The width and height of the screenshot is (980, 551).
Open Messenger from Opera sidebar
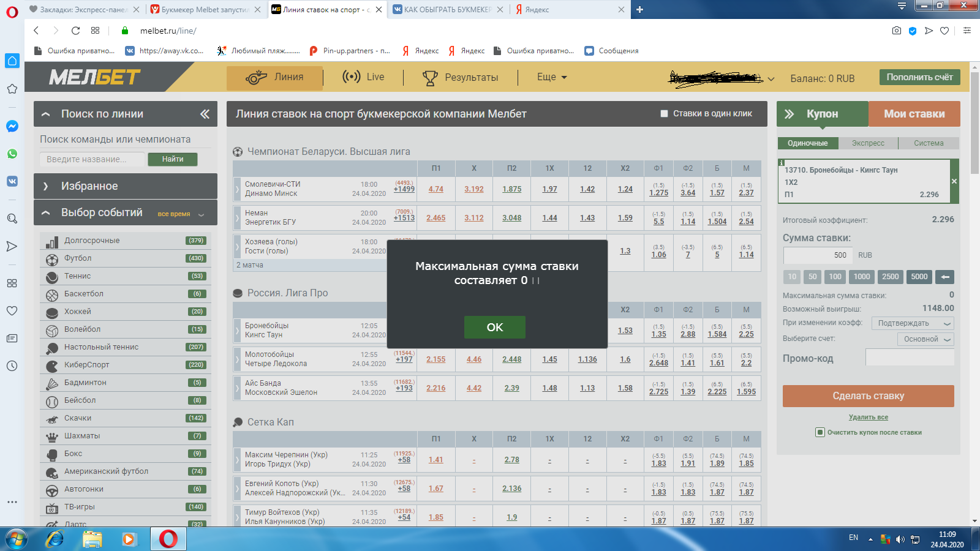pos(12,126)
